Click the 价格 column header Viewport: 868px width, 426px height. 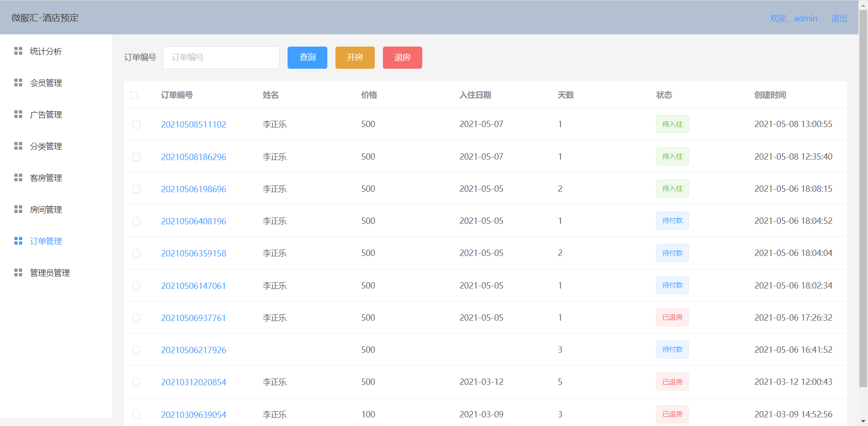[x=369, y=95]
